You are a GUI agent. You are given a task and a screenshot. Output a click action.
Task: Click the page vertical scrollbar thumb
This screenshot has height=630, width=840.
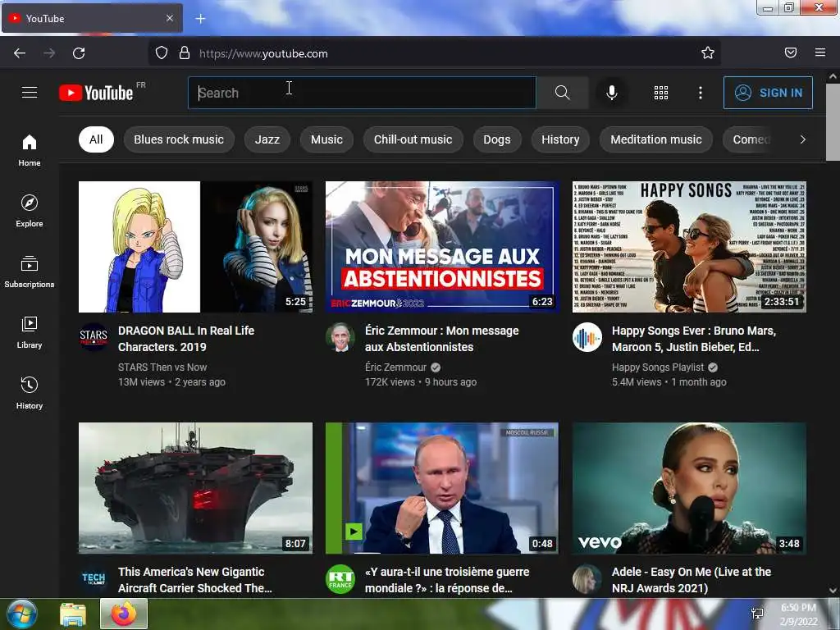833,122
